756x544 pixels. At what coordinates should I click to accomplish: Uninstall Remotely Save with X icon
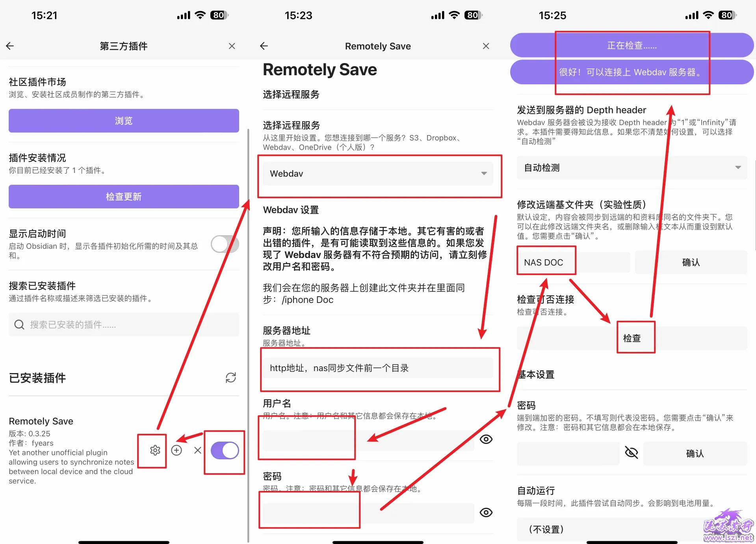198,450
